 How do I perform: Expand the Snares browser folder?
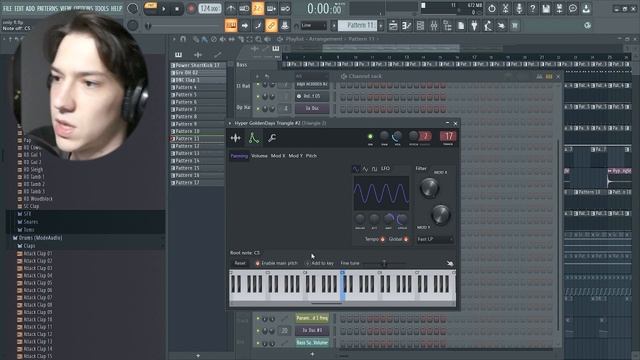click(x=31, y=222)
